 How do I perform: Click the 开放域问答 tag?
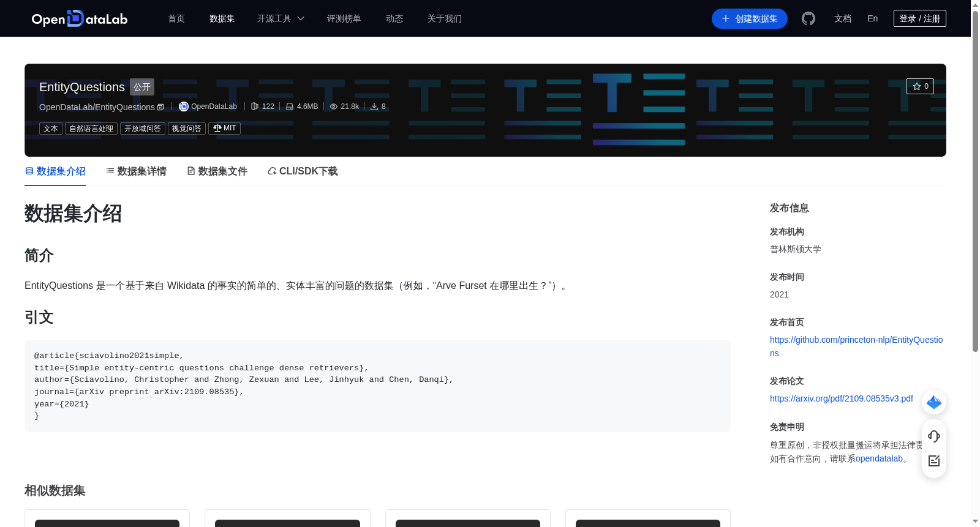click(x=143, y=129)
